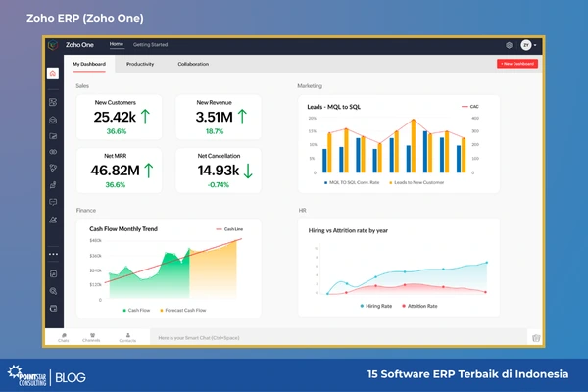Open the envelope mail icon in sidebar

tap(53, 120)
